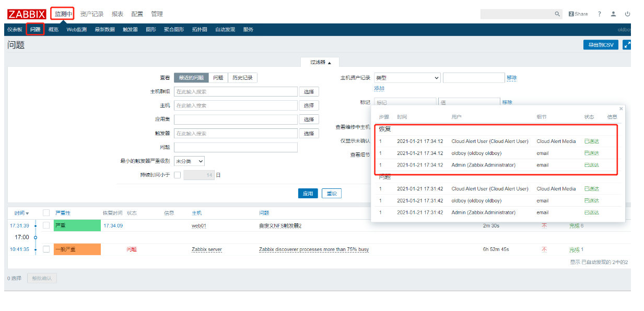Open the help question mark icon
Viewport: 644px width, 311px height.
pyautogui.click(x=600, y=14)
